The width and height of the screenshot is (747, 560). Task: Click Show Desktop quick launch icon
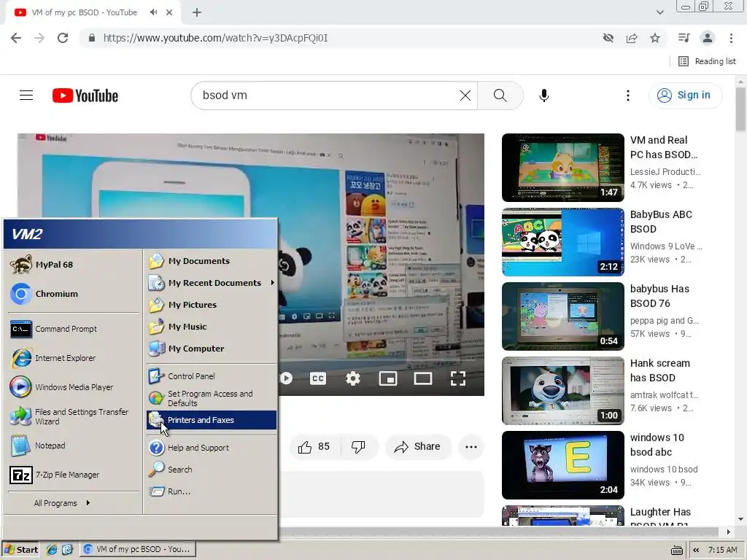(x=67, y=550)
